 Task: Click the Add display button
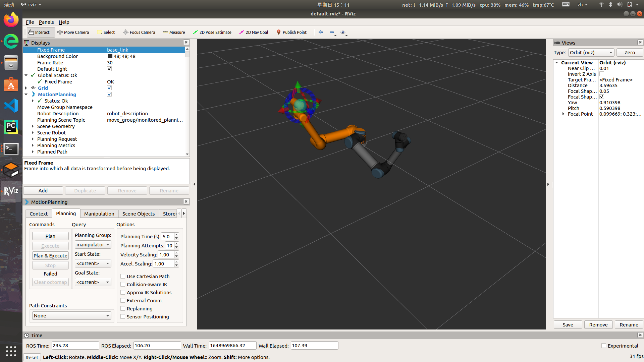click(43, 191)
